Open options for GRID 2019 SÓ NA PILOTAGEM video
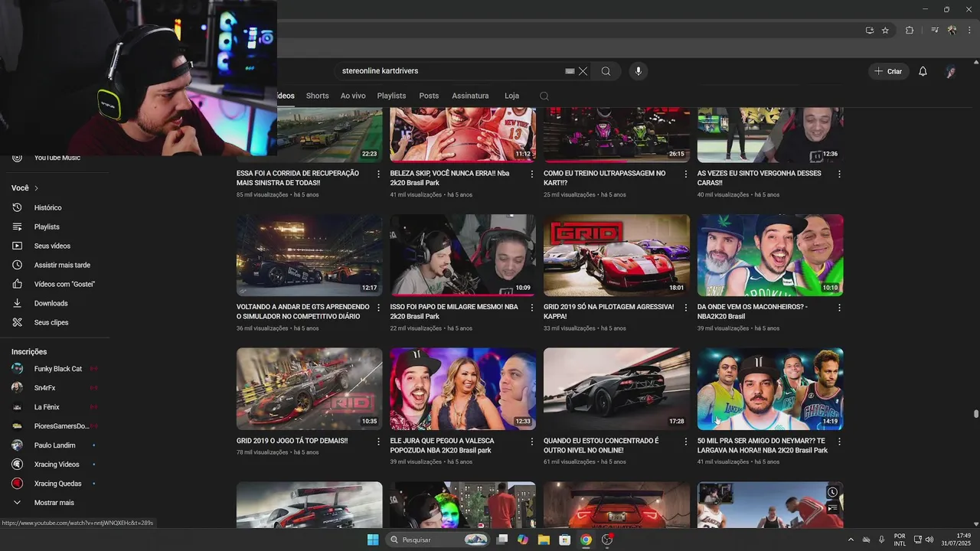The width and height of the screenshot is (980, 551). point(685,308)
